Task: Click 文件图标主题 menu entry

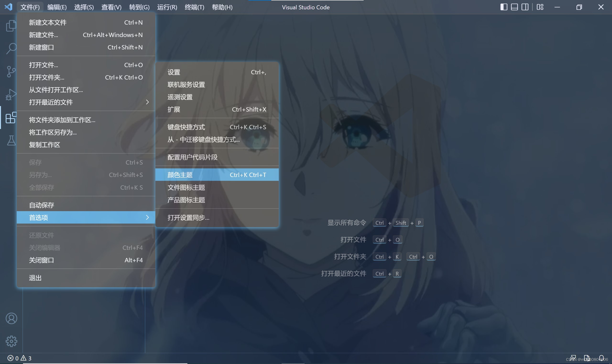Action: (186, 187)
